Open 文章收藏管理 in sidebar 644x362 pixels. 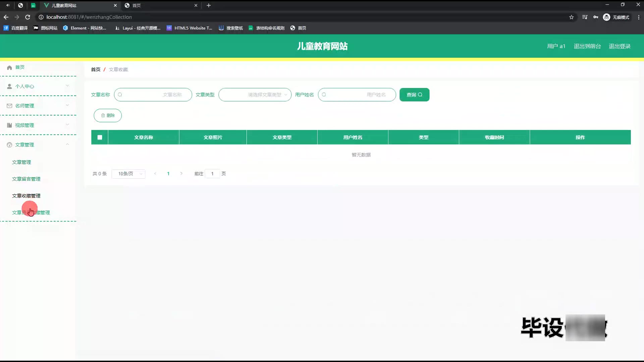click(26, 196)
